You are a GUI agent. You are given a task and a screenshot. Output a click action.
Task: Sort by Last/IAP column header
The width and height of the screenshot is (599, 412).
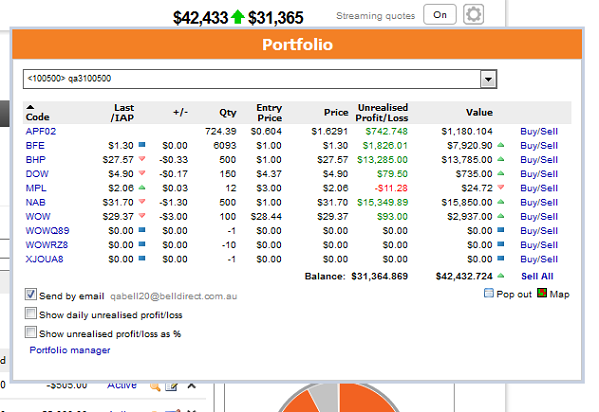pyautogui.click(x=123, y=113)
